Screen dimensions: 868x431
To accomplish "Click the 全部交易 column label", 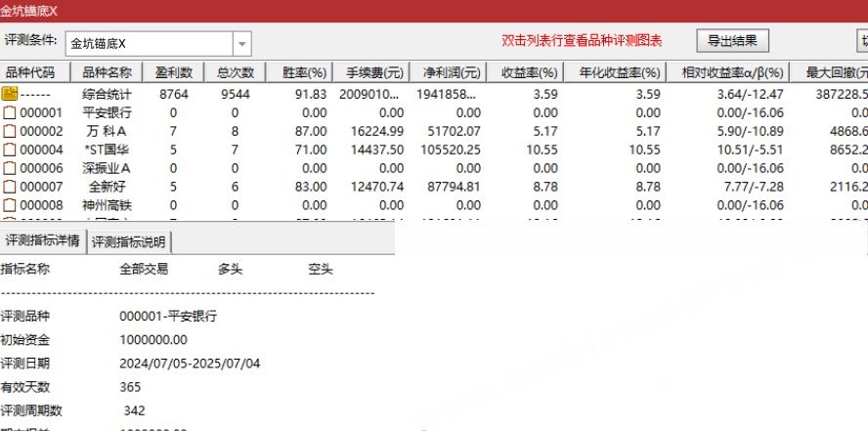I will pos(144,270).
